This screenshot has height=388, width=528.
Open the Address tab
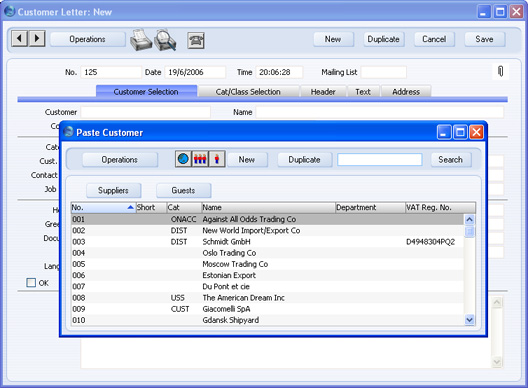tap(406, 92)
